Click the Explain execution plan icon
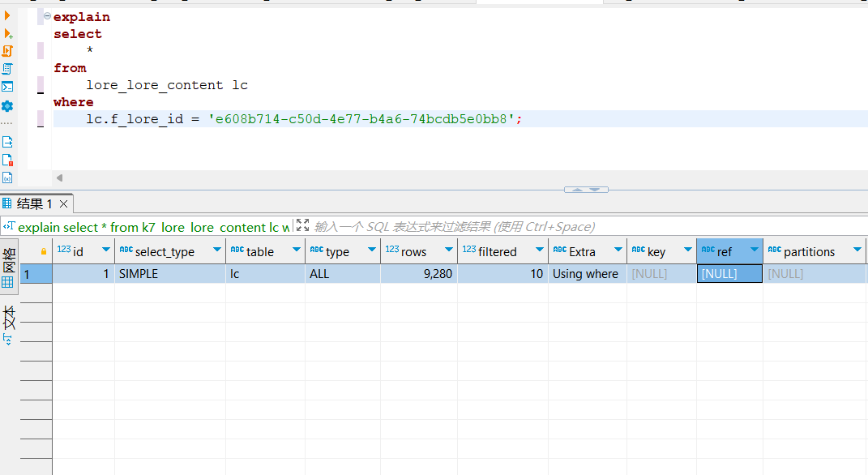The image size is (868, 475). (x=7, y=69)
